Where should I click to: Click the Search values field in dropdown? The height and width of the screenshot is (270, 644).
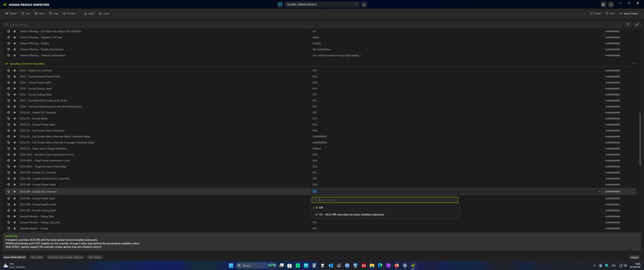coord(385,200)
